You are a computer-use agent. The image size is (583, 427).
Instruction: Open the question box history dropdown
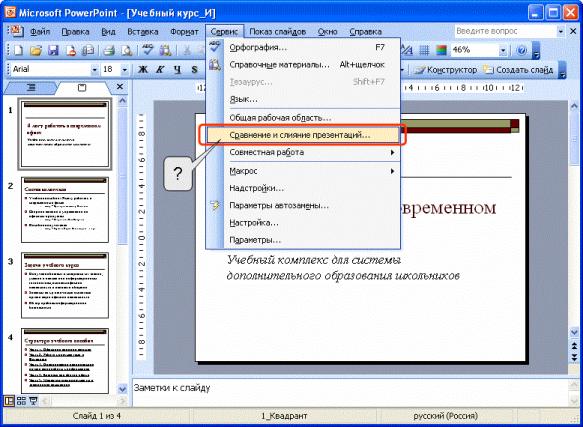[561, 32]
